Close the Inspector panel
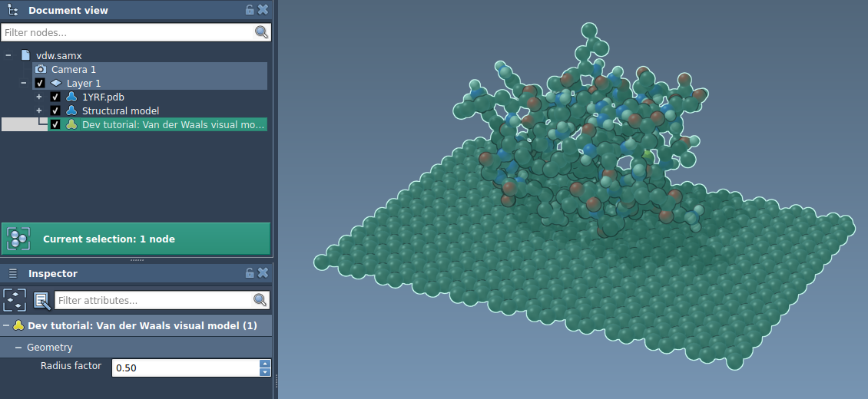This screenshot has height=399, width=868. tap(263, 273)
